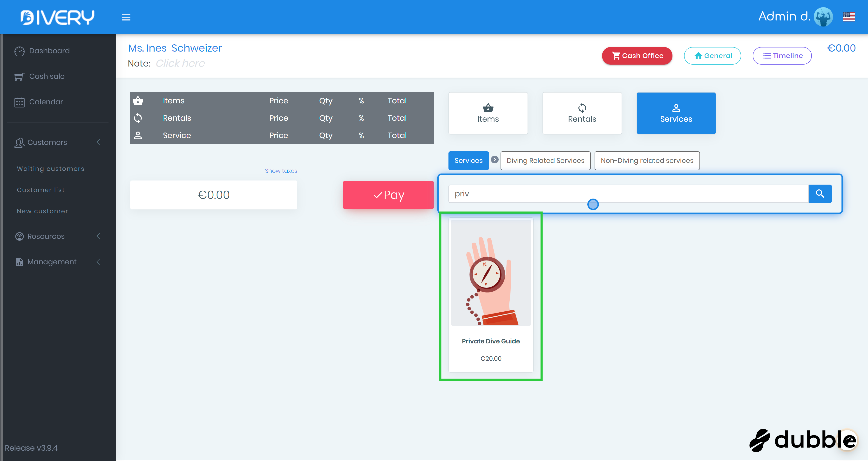Image resolution: width=868 pixels, height=461 pixels.
Task: Switch to the Rentals tab
Action: tap(582, 113)
